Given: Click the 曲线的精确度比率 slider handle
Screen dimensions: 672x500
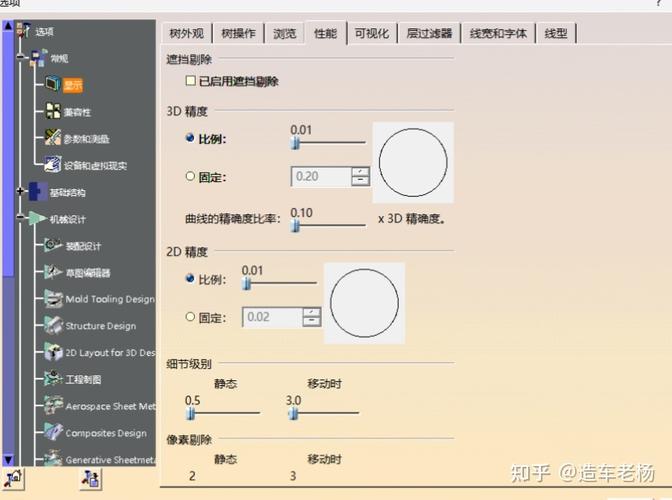Looking at the screenshot, I should tap(295, 225).
